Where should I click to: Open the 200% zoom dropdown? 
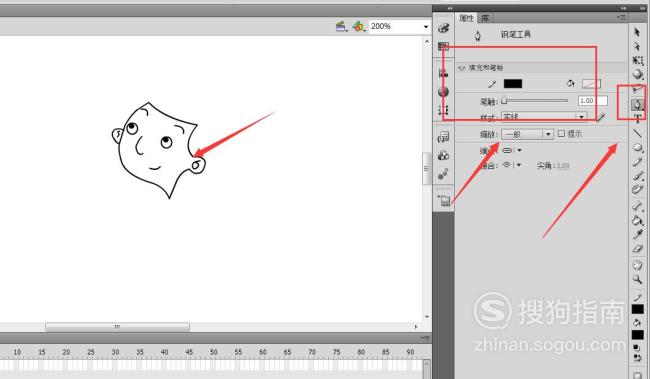(x=426, y=27)
